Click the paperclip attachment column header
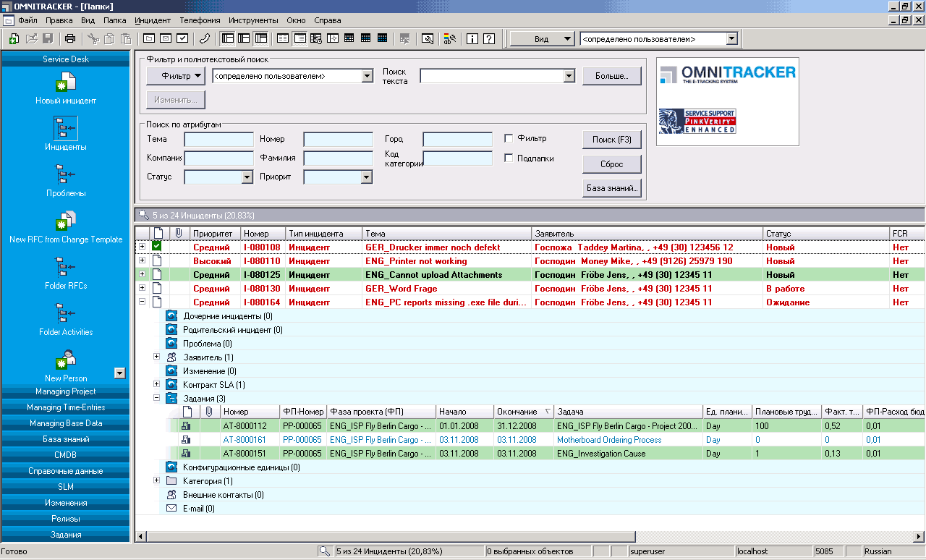Screen dimensions: 926x560 click(179, 234)
